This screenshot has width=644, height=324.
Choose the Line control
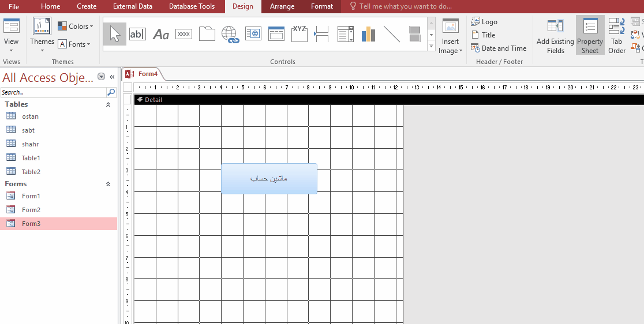click(x=392, y=34)
